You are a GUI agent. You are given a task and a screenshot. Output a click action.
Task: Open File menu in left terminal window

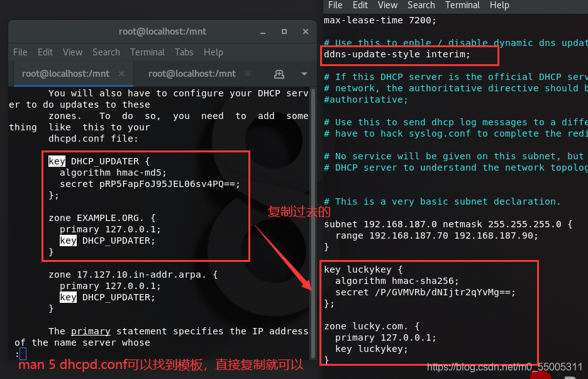20,52
